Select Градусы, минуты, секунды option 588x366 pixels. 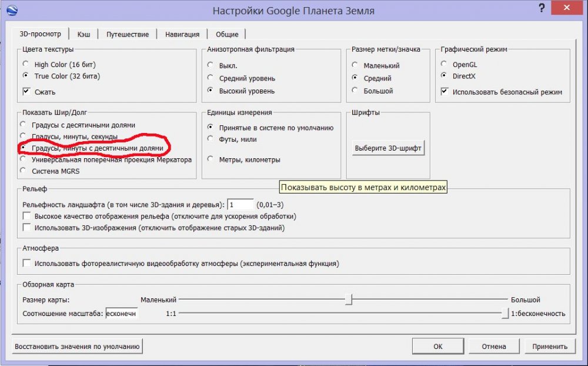pos(69,137)
